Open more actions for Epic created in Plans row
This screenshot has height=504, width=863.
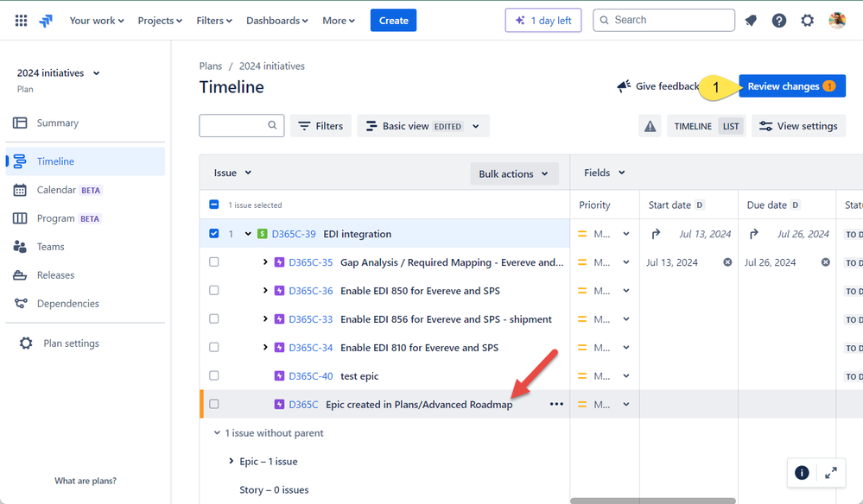pos(556,404)
